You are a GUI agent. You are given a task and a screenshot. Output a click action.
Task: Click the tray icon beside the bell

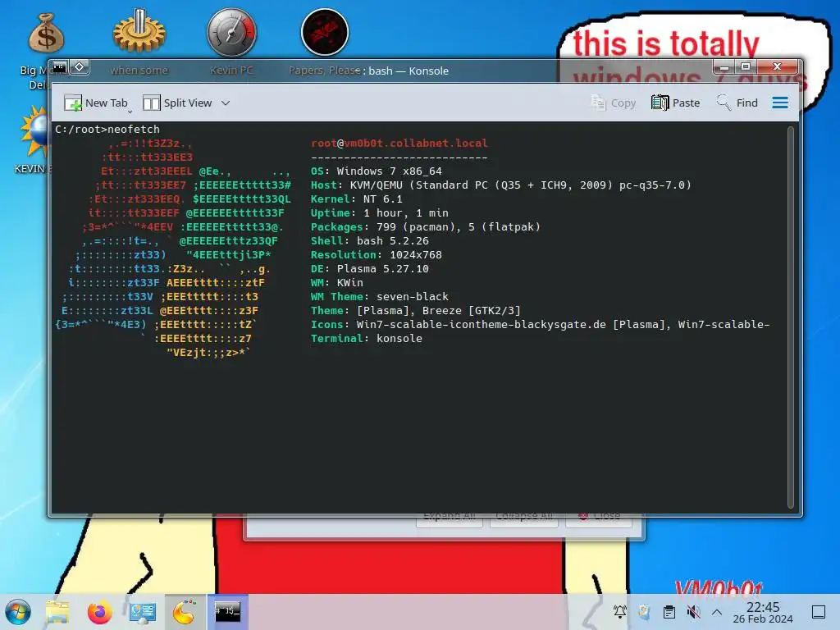coord(645,612)
